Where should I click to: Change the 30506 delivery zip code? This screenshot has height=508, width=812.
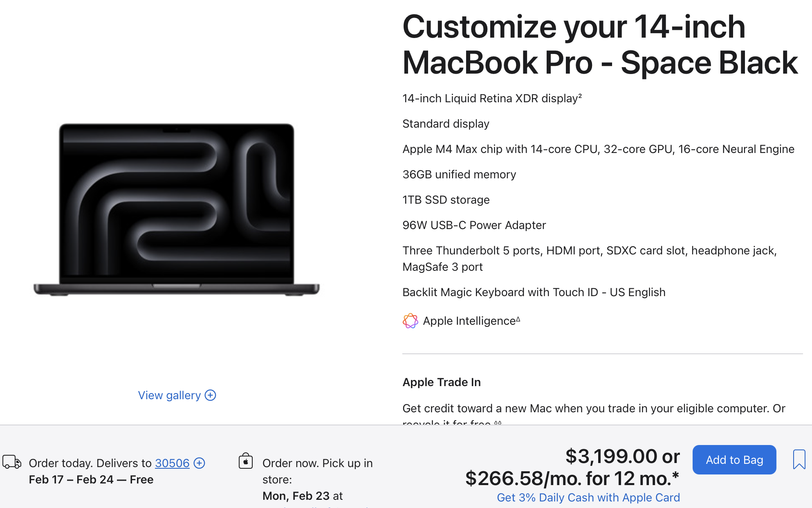172,463
